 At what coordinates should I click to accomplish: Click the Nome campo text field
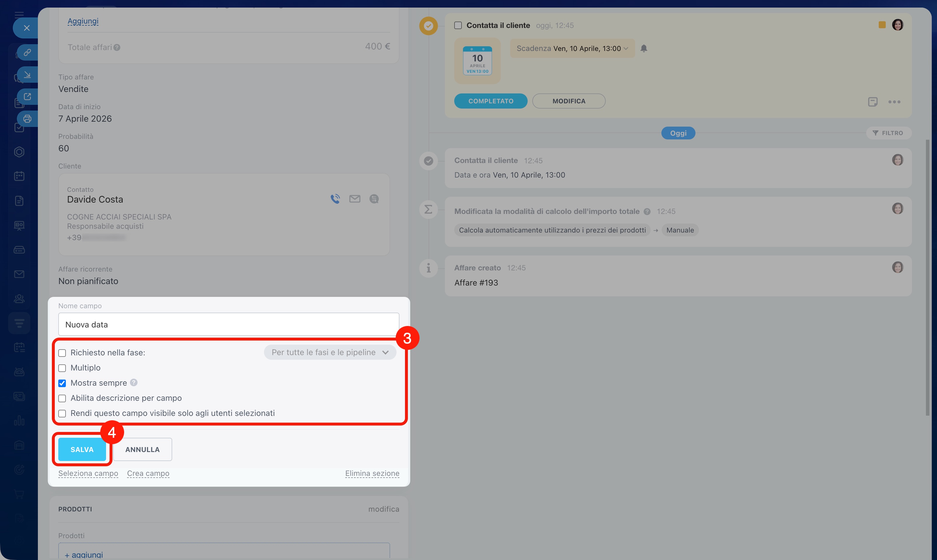click(x=228, y=325)
